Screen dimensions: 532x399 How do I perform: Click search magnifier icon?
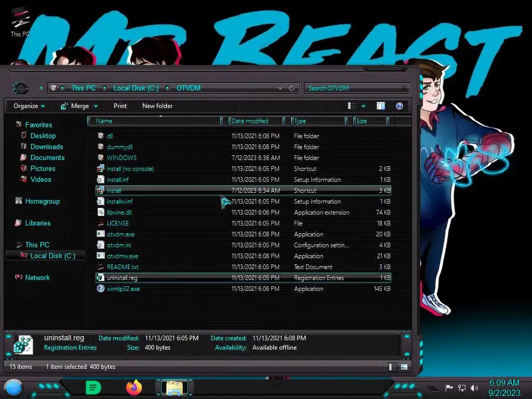pyautogui.click(x=403, y=88)
